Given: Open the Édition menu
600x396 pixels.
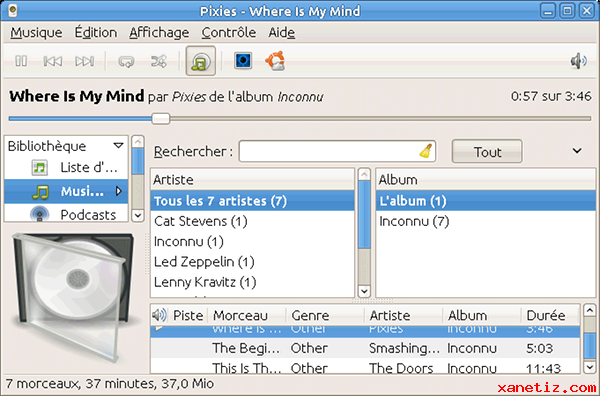Looking at the screenshot, I should 96,33.
